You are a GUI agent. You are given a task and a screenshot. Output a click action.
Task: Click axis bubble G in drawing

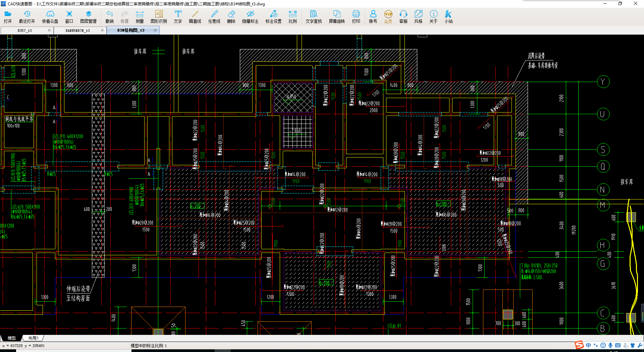(603, 264)
